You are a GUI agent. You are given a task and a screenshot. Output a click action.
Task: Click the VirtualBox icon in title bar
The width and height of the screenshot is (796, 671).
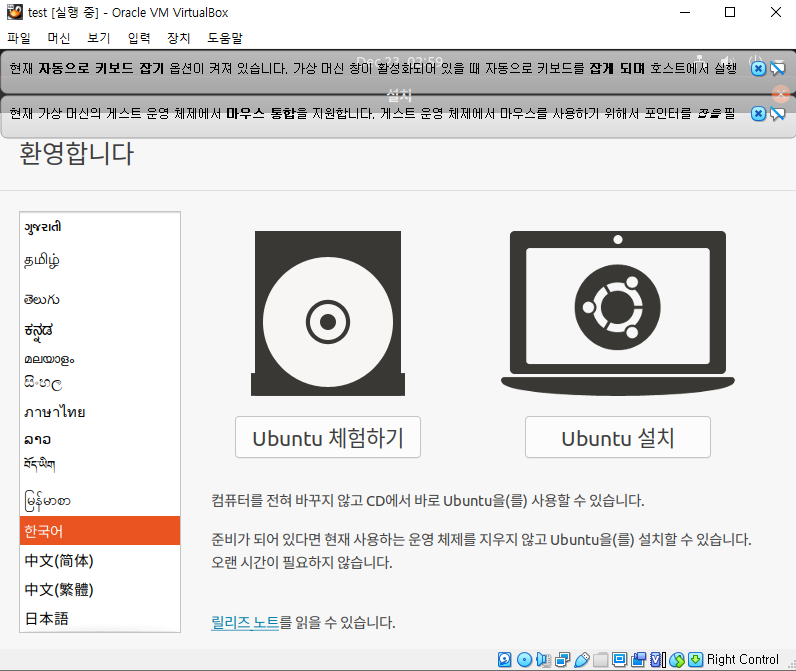pos(15,12)
